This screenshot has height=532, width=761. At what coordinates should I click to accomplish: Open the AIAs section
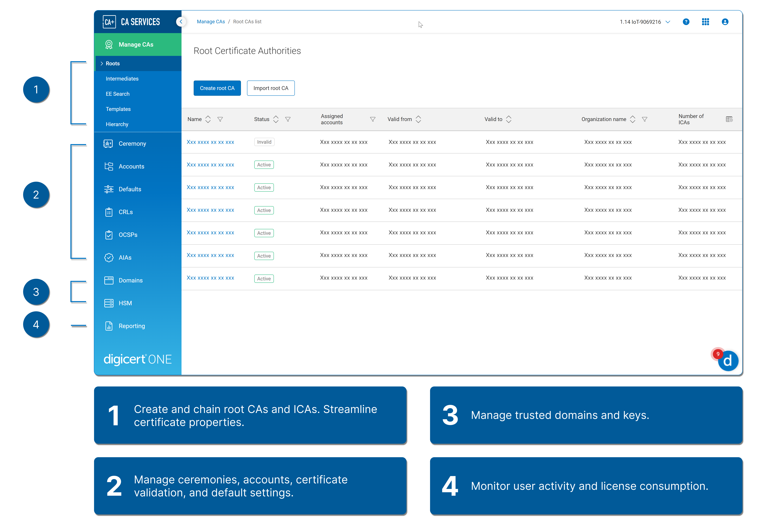(125, 257)
